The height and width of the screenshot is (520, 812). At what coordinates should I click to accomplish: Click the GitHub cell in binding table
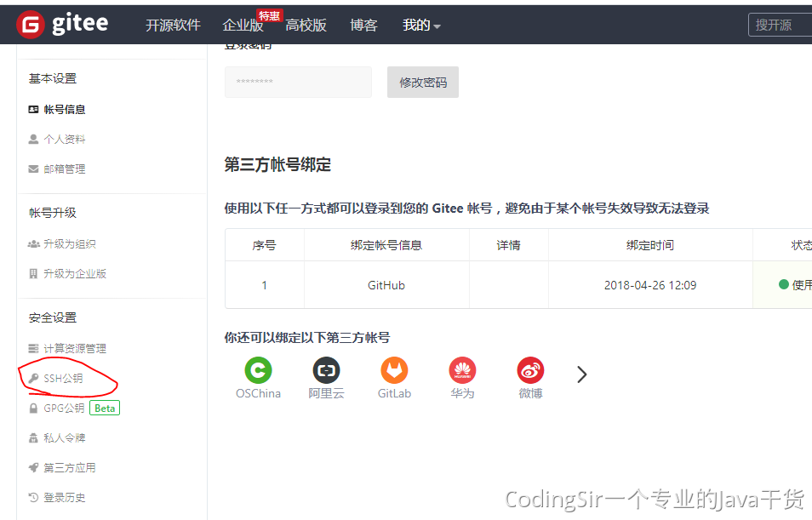(x=386, y=285)
